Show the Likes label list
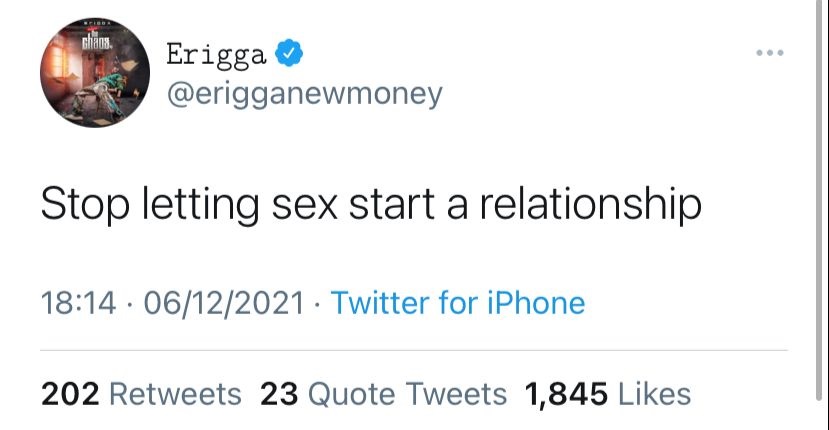The width and height of the screenshot is (829, 430). pyautogui.click(x=655, y=394)
